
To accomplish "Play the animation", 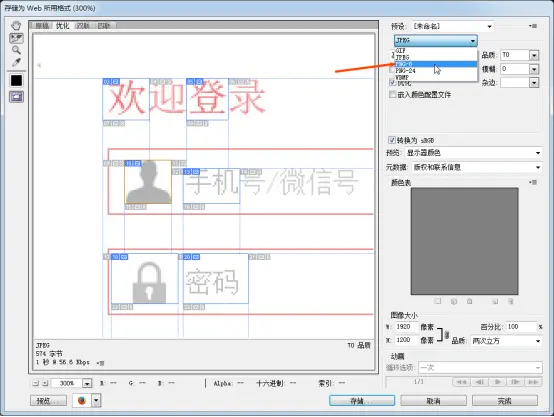I will pos(497,382).
